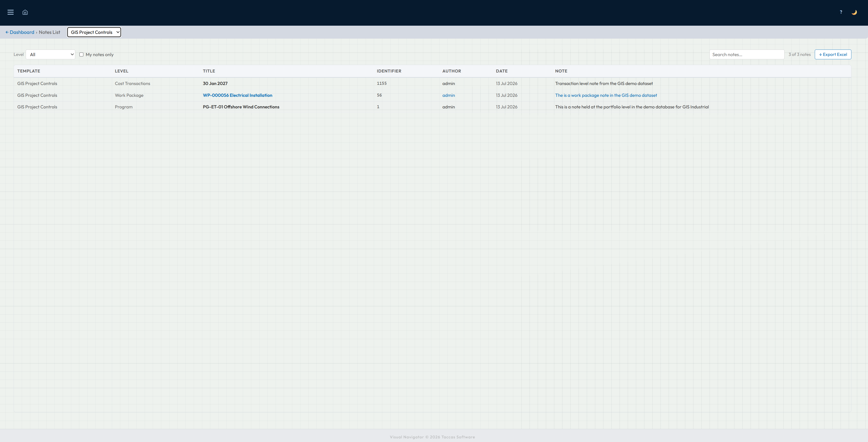The height and width of the screenshot is (442, 868).
Task: Toggle dark mode moon icon
Action: pos(854,12)
